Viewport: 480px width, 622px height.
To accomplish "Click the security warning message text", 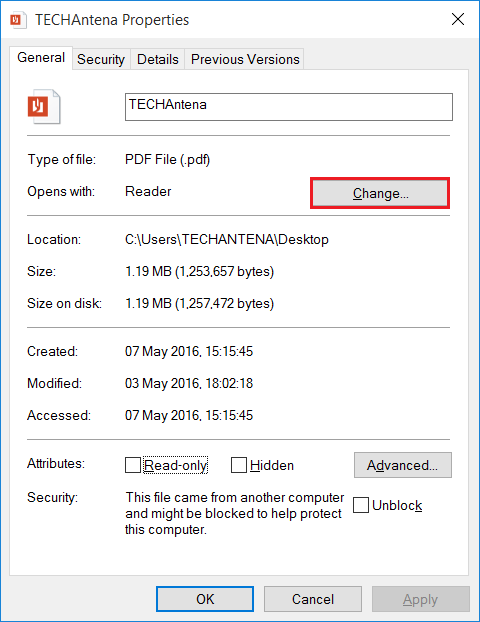I will coord(234,513).
